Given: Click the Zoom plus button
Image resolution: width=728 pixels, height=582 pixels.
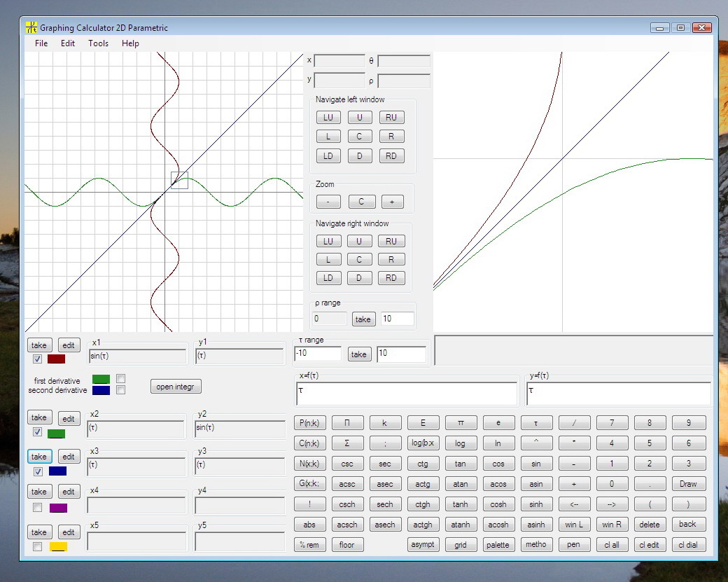Looking at the screenshot, I should point(392,202).
